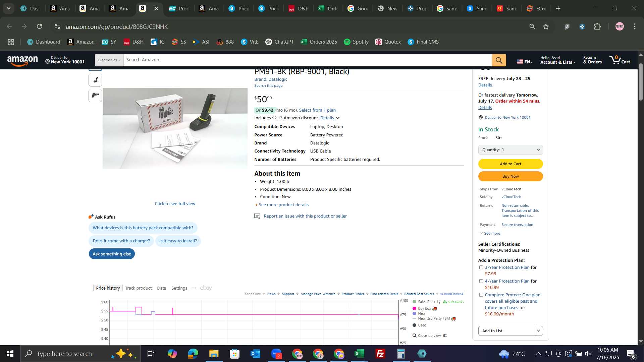Bookmark this page with star icon
This screenshot has width=644, height=362.
point(546,26)
